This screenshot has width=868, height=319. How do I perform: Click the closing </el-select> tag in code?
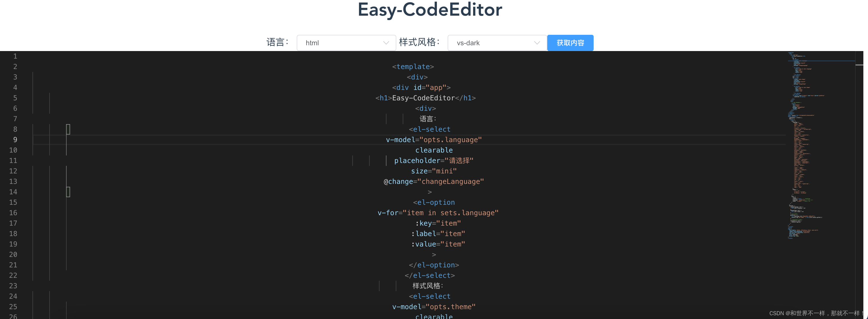click(x=430, y=275)
